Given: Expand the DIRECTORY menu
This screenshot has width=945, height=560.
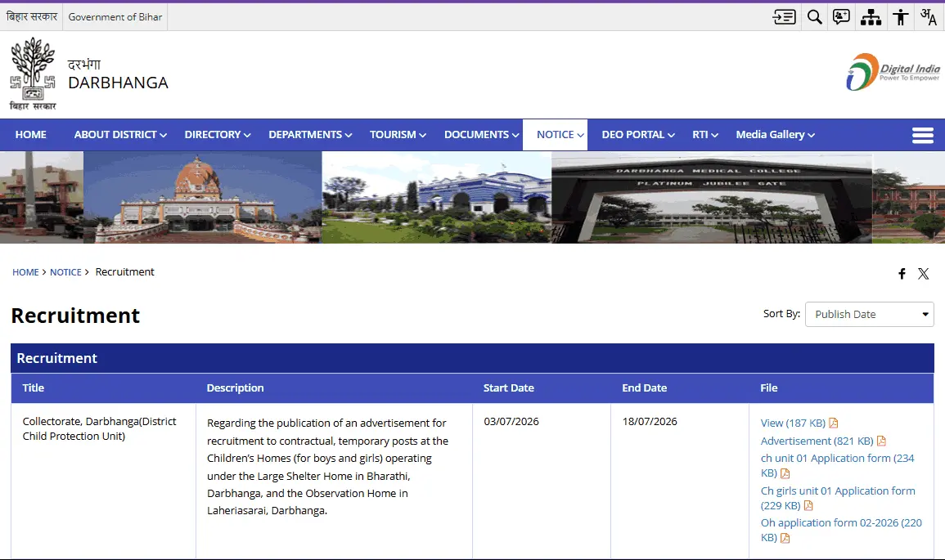Looking at the screenshot, I should (218, 135).
